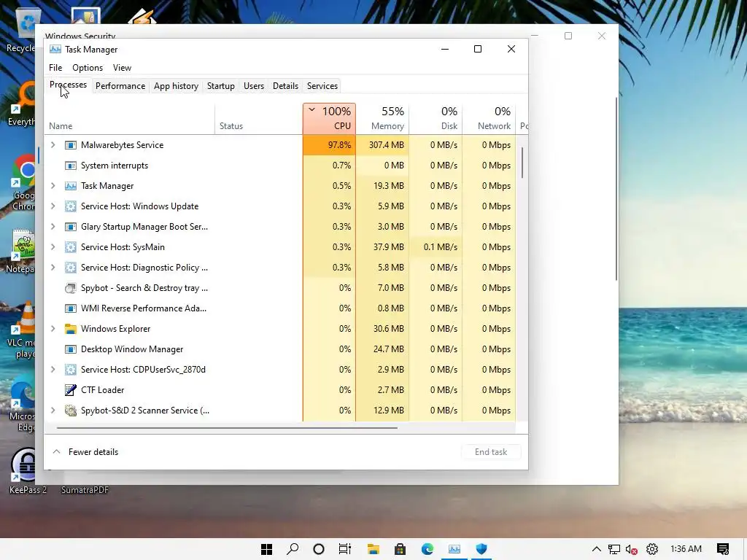Select the Processes tab
747x560 pixels.
click(x=68, y=85)
